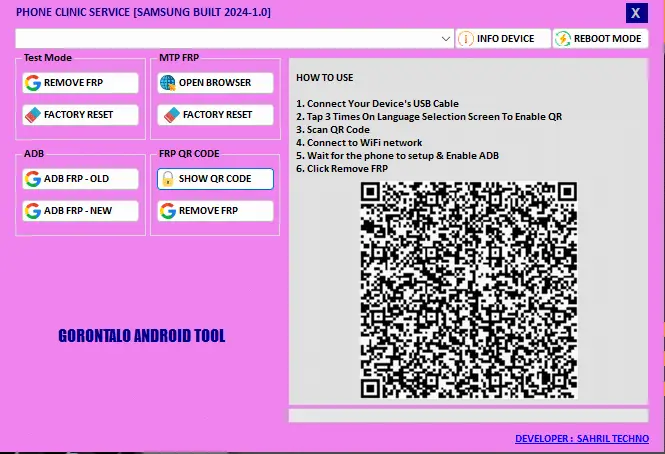The height and width of the screenshot is (454, 665).
Task: Click the info icon beside INFO DEVICE
Action: (466, 39)
